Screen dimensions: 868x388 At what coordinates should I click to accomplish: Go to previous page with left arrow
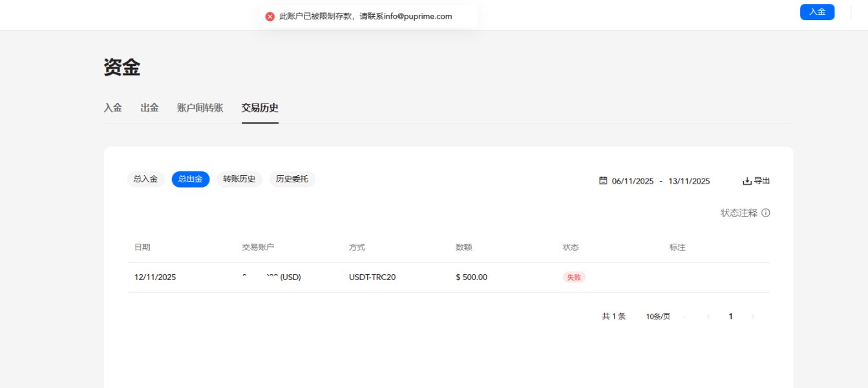(708, 317)
